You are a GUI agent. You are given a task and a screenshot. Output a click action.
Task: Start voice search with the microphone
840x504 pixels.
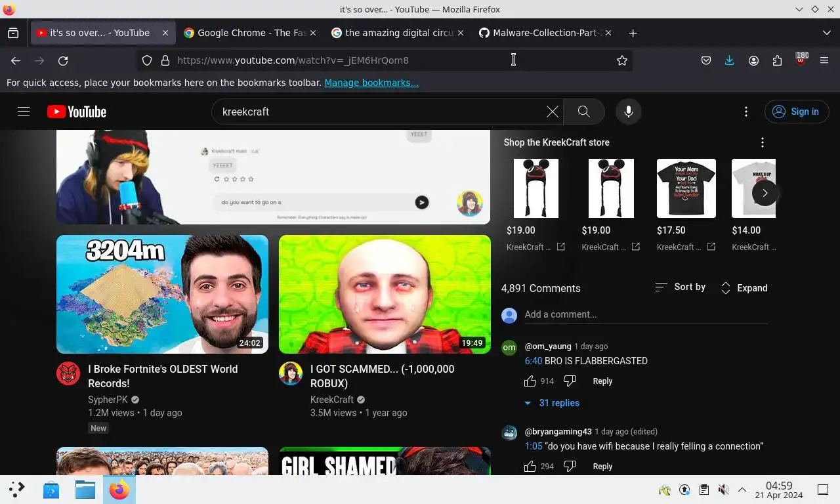(x=628, y=112)
